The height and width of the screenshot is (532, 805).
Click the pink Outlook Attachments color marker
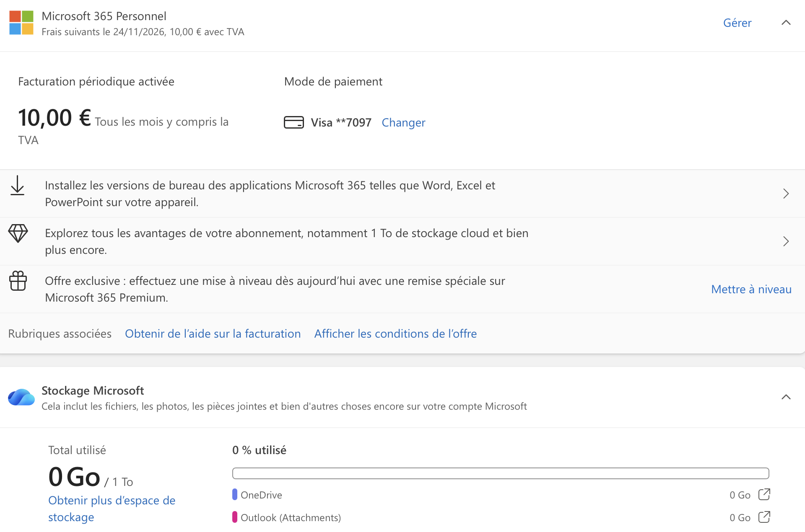pos(235,517)
